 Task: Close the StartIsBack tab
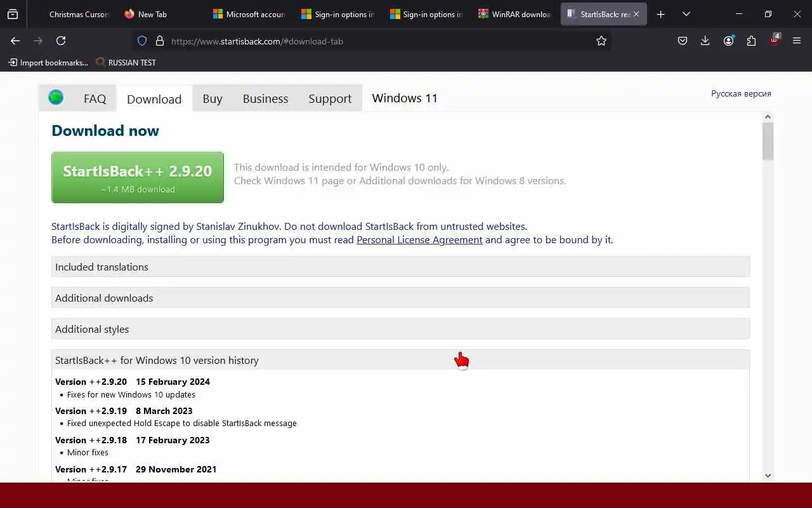tap(636, 14)
